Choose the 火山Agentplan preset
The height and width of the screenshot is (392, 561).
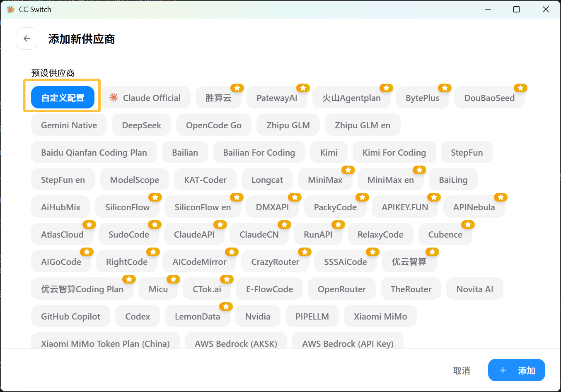[x=351, y=98]
